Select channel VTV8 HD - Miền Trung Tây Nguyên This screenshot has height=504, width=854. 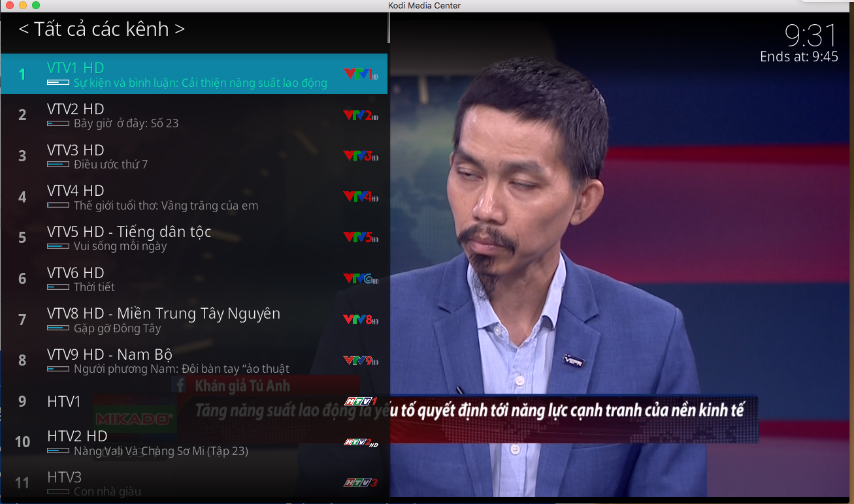coord(194,319)
